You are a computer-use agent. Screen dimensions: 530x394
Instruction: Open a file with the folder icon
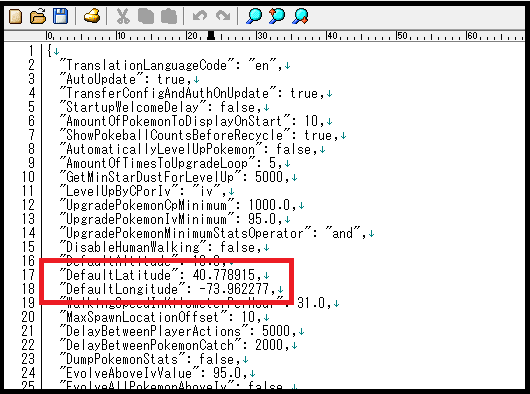pos(38,16)
